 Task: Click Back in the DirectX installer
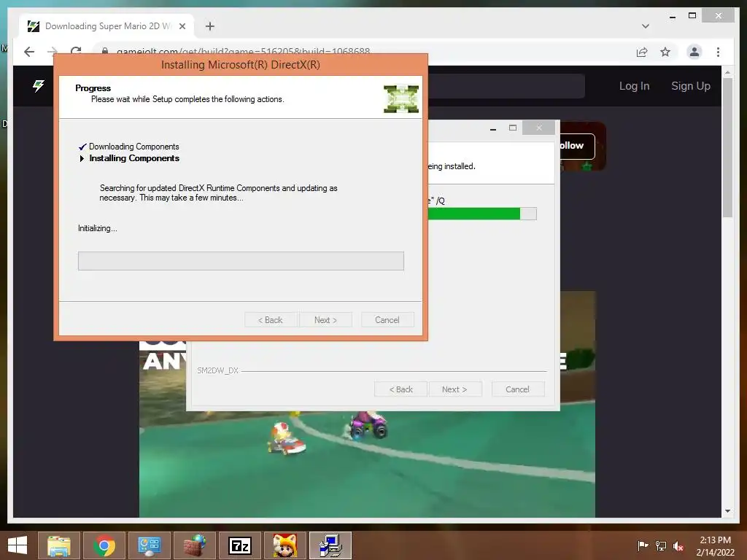click(x=271, y=320)
